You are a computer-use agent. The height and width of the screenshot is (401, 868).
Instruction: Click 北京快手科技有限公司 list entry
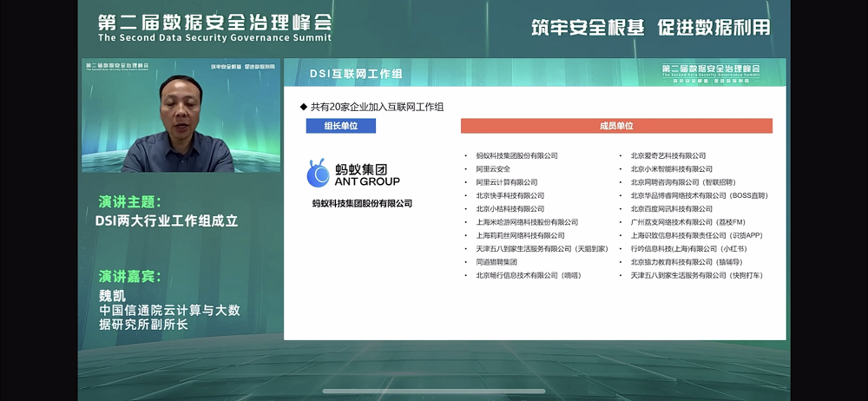510,195
